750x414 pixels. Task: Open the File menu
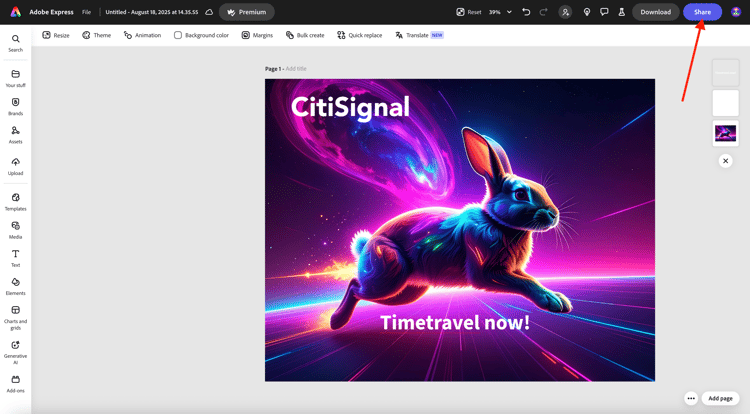click(86, 12)
